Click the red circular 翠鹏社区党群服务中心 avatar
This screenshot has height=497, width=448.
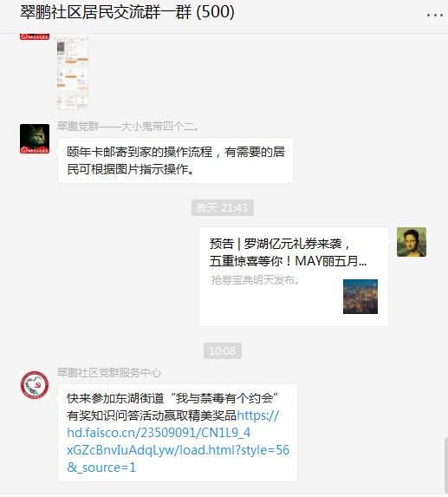pos(35,385)
